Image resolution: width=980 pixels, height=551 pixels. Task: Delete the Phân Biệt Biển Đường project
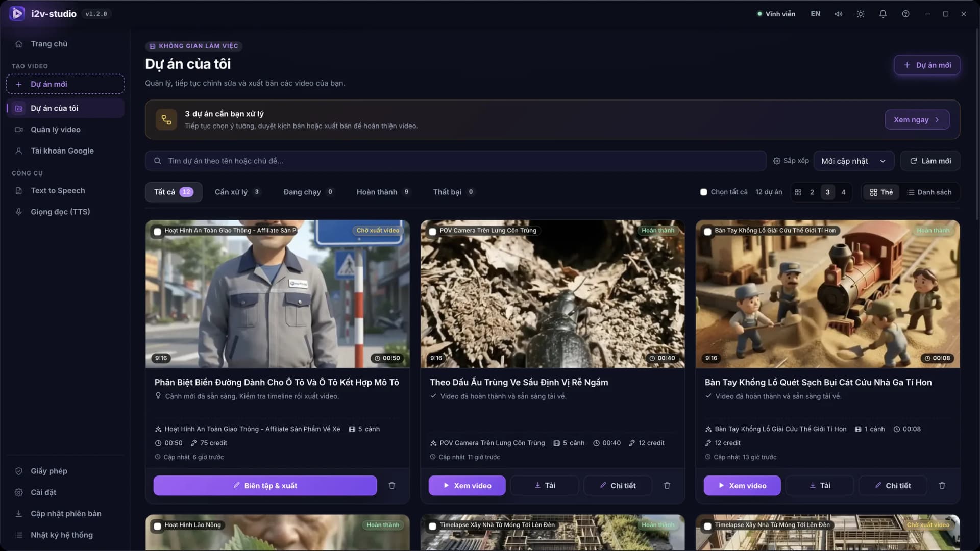(392, 485)
